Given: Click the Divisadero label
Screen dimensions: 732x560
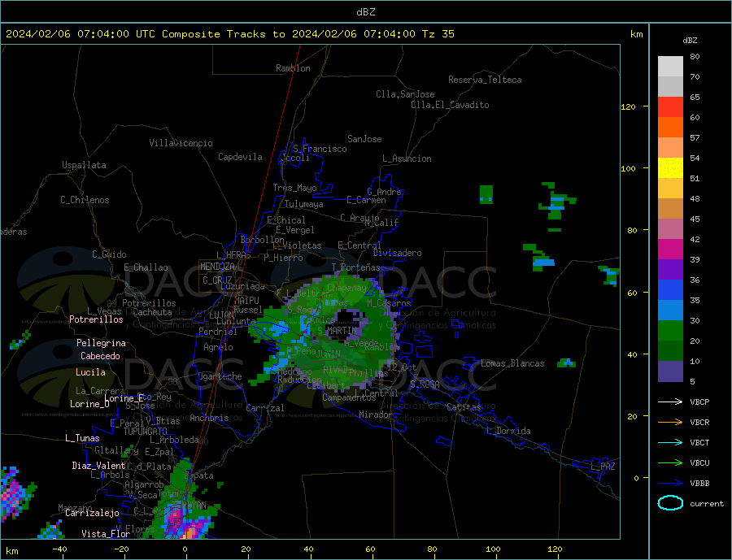Looking at the screenshot, I should pyautogui.click(x=397, y=253).
